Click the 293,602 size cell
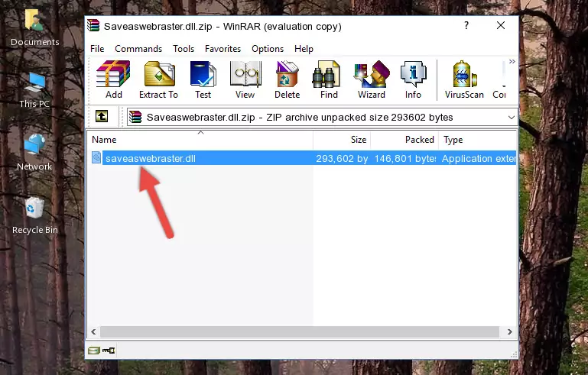The image size is (588, 375). pos(342,158)
